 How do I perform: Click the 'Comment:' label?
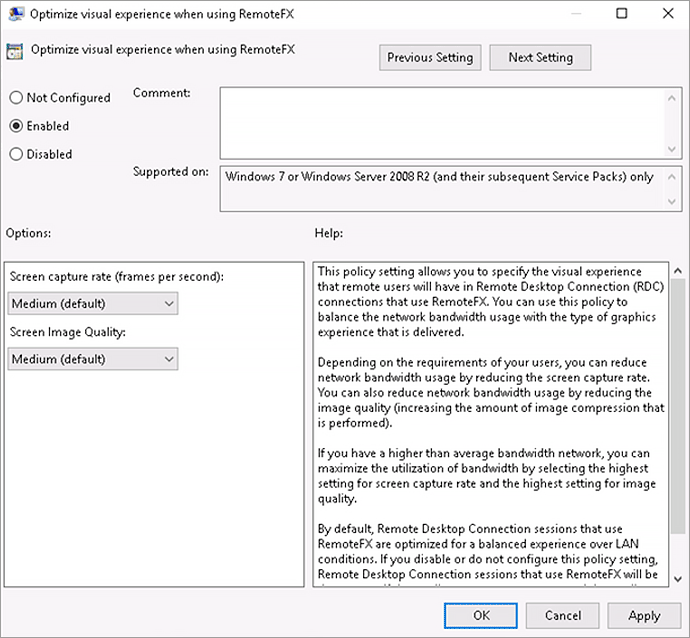161,93
